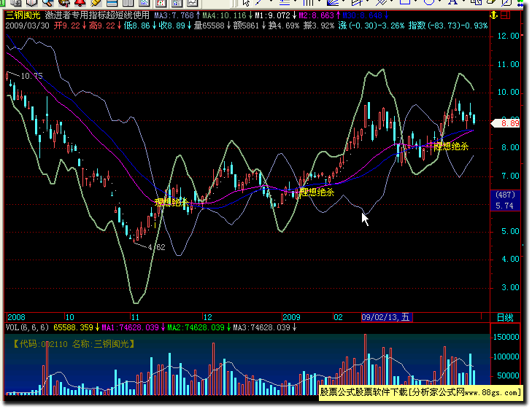Image resolution: width=532 pixels, height=409 pixels.
Task: Open the red alarm bell alert icon
Action: click(x=80, y=3)
